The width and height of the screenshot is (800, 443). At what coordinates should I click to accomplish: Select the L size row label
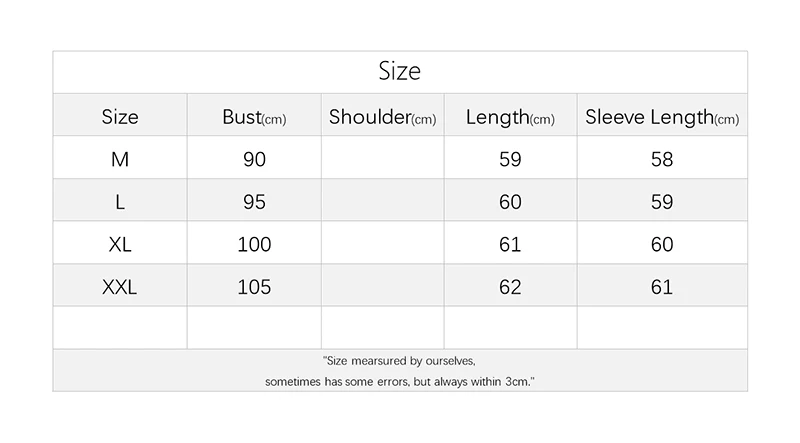[120, 202]
